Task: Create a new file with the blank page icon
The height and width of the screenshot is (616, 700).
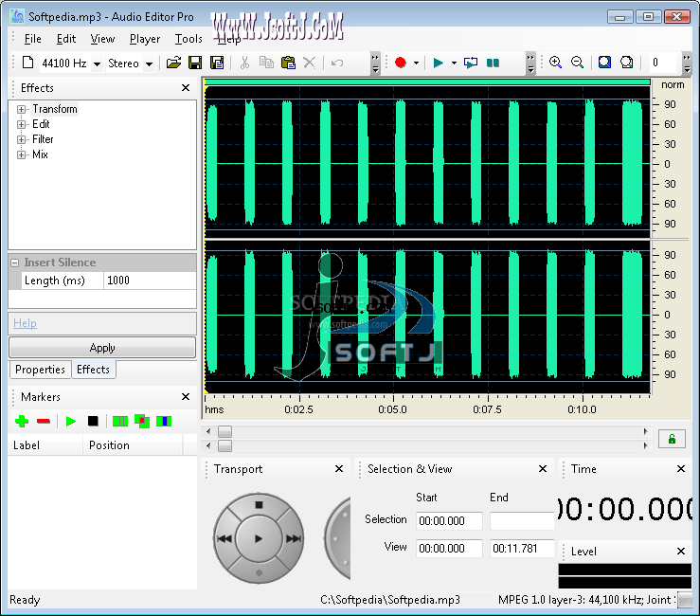Action: tap(27, 63)
